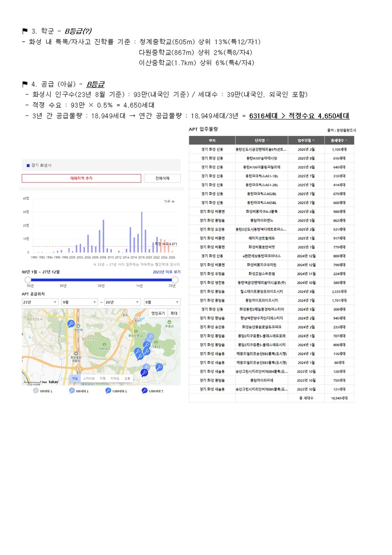The width and height of the screenshot is (392, 555).
Task: Click the 위치 column header
Action: click(212, 140)
